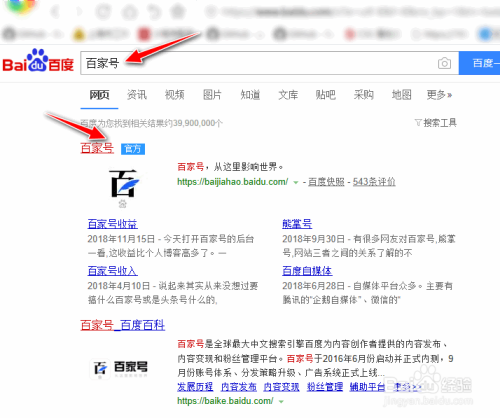Viewport: 500px width, 418px height.
Task: Open the 地图 tab
Action: click(401, 95)
